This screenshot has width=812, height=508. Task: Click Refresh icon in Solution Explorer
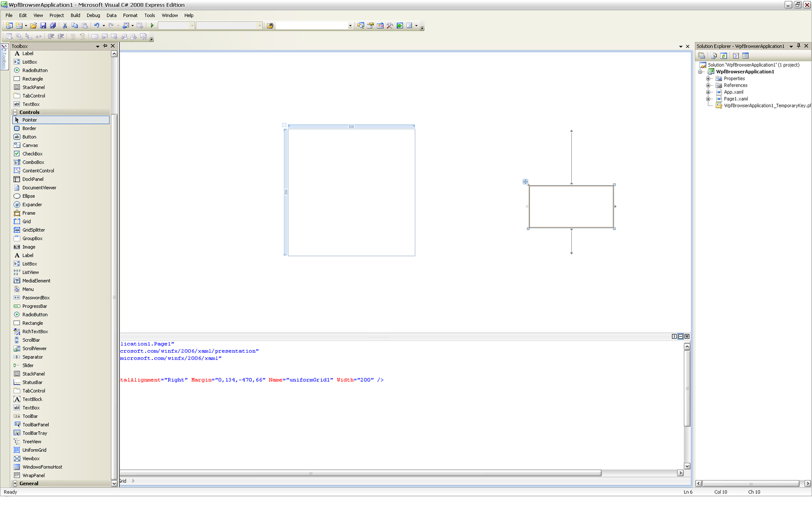[724, 56]
